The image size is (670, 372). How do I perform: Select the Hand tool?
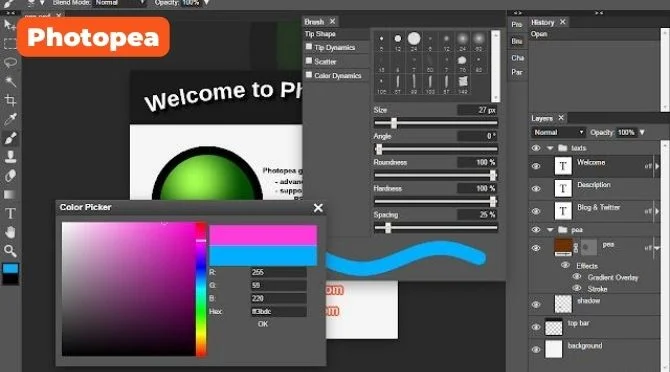(10, 232)
